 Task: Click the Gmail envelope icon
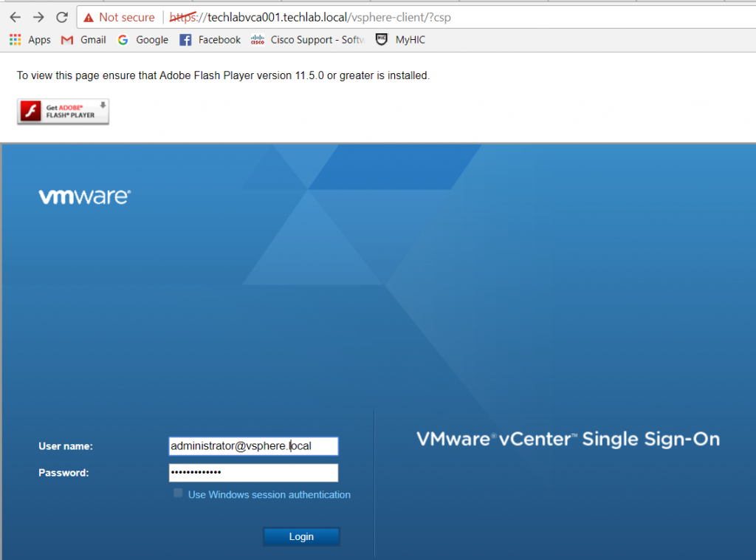pyautogui.click(x=67, y=40)
